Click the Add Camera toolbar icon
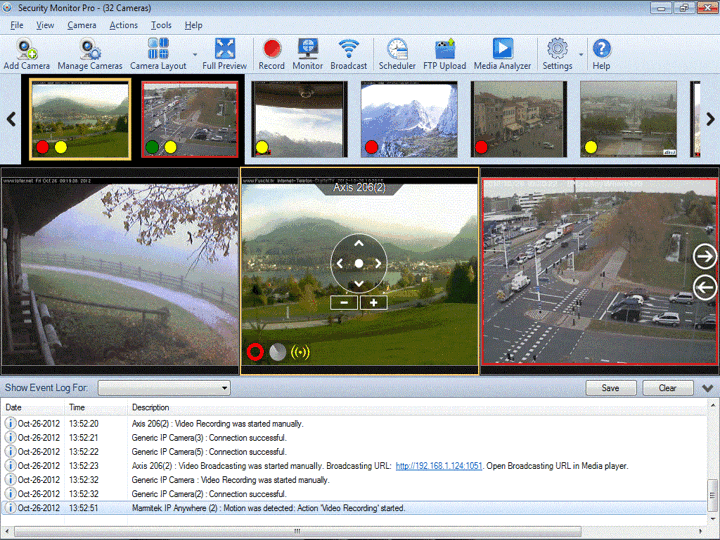The width and height of the screenshot is (720, 540). [x=27, y=54]
